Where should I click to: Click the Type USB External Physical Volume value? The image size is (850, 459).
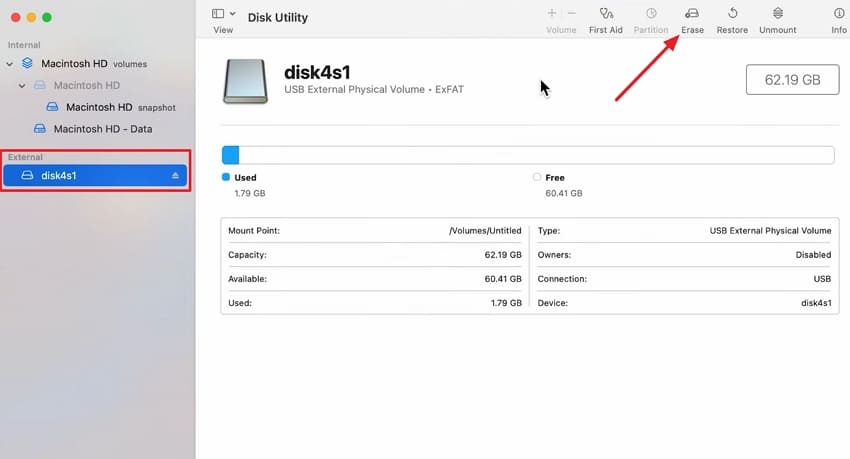tap(770, 230)
